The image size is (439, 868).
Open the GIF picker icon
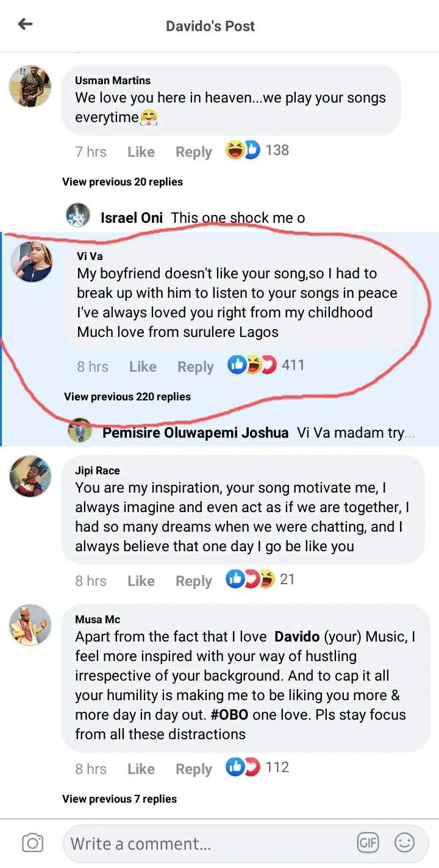coord(368,843)
